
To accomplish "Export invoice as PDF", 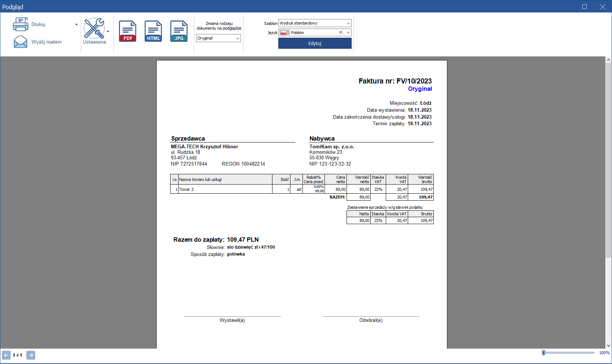I will pyautogui.click(x=128, y=31).
